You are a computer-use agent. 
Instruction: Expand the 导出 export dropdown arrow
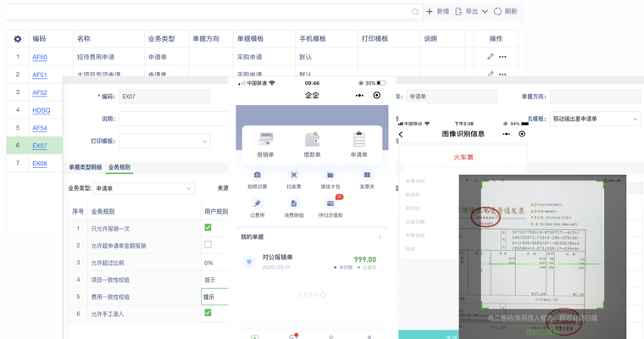pos(485,12)
